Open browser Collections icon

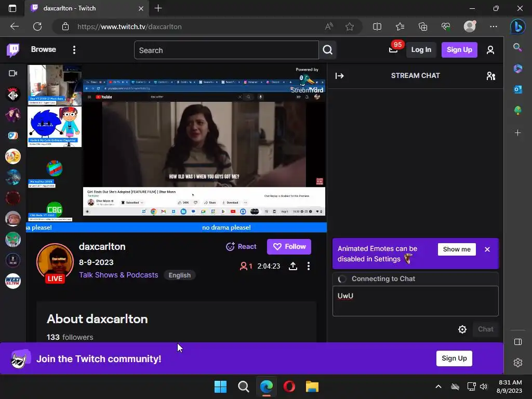[x=423, y=26]
